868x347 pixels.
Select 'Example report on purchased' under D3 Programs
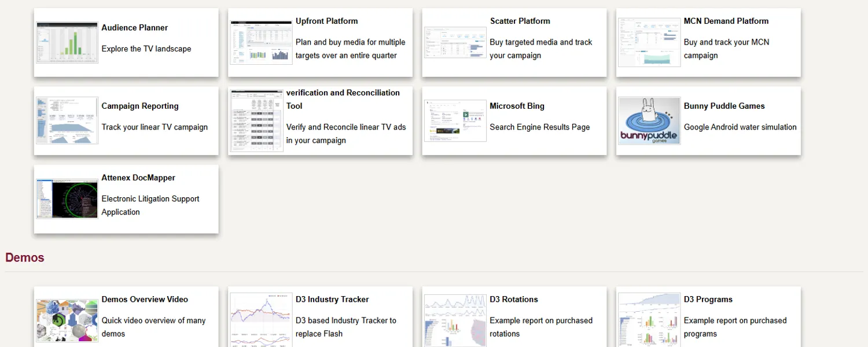pyautogui.click(x=735, y=320)
